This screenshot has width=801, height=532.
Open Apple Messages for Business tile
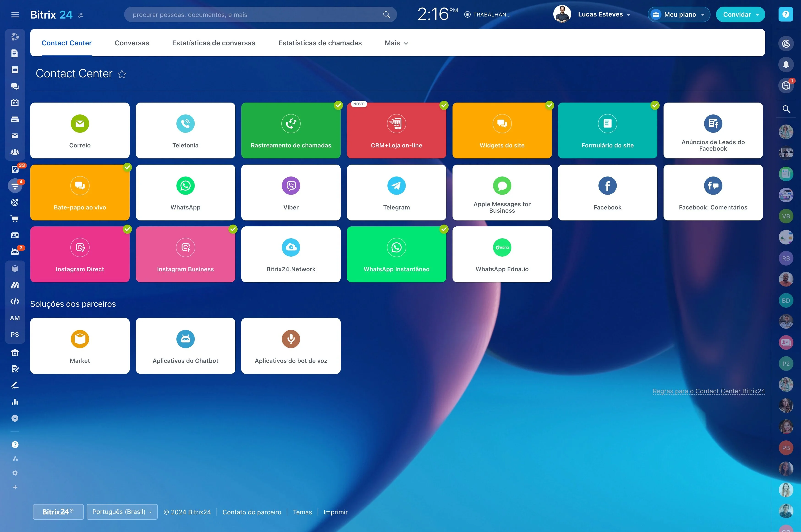[x=502, y=192]
